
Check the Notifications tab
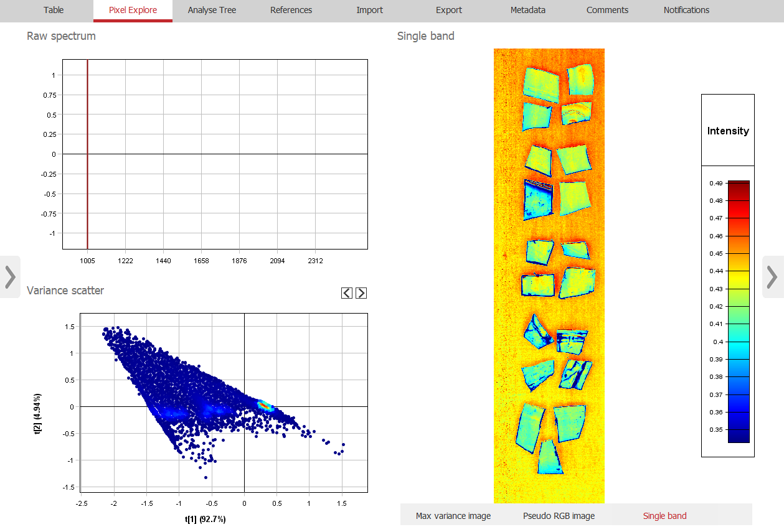[x=686, y=10]
